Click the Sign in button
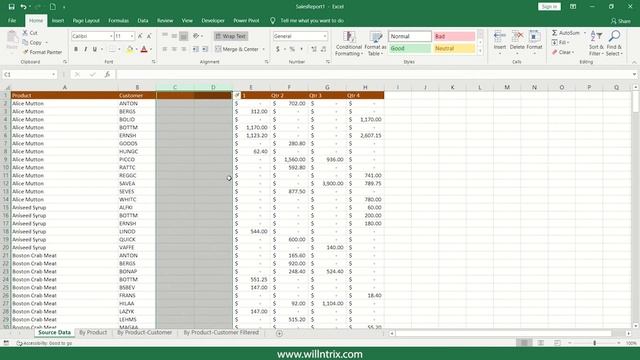 pos(549,7)
